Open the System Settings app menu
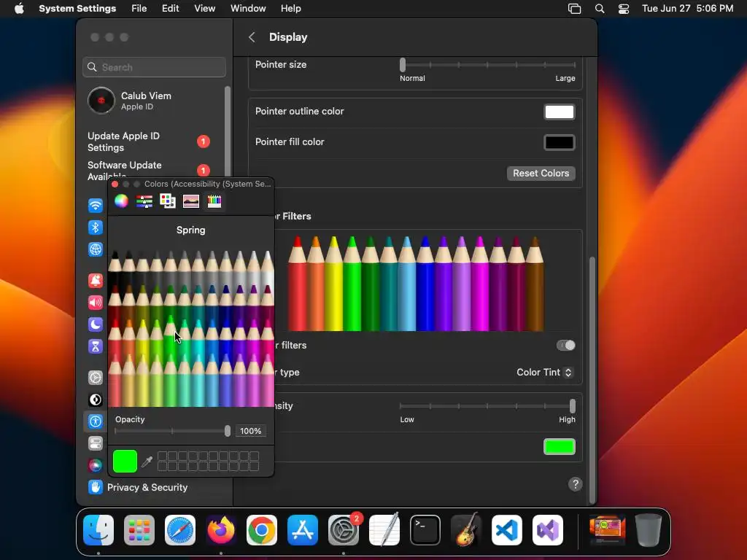Image resolution: width=747 pixels, height=560 pixels. tap(77, 9)
